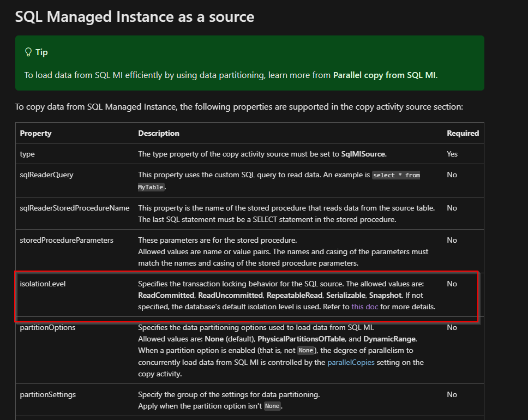Click the Property column header
The width and height of the screenshot is (528, 420).
pos(35,133)
